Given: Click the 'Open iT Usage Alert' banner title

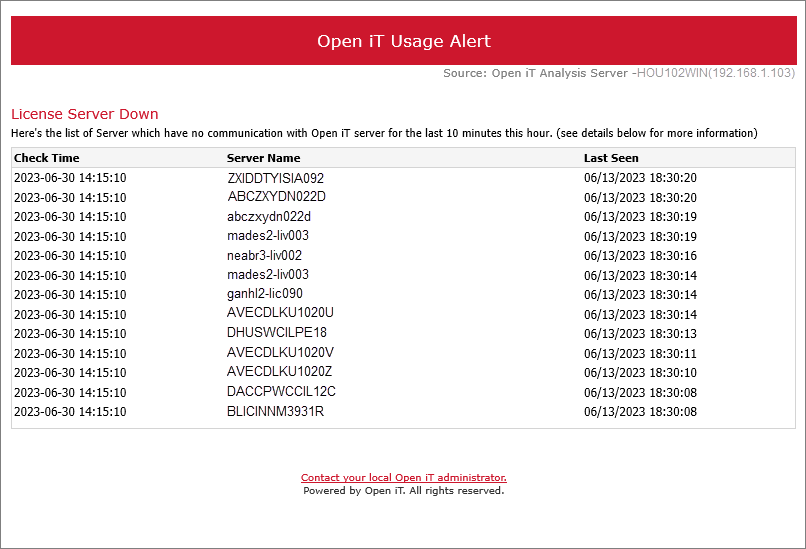Looking at the screenshot, I should tap(404, 41).
